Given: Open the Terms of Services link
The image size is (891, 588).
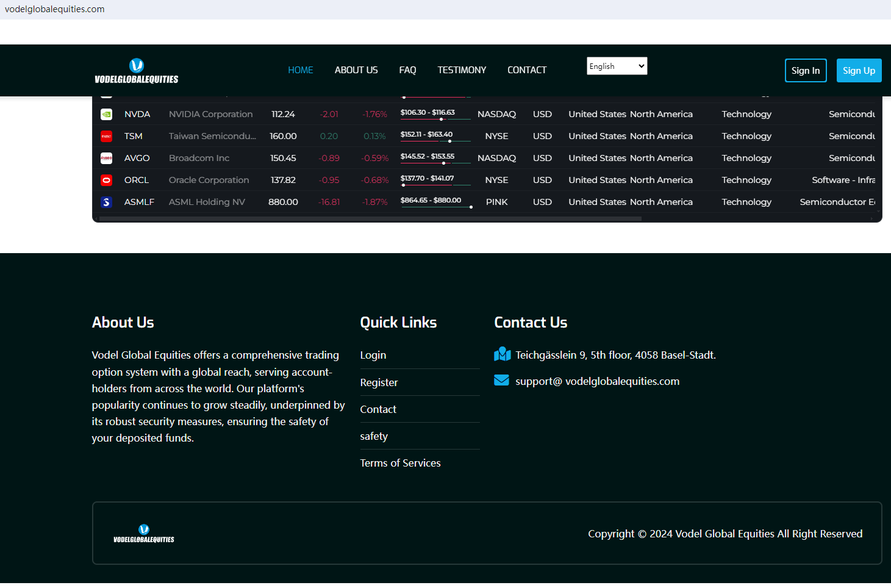Looking at the screenshot, I should (400, 463).
